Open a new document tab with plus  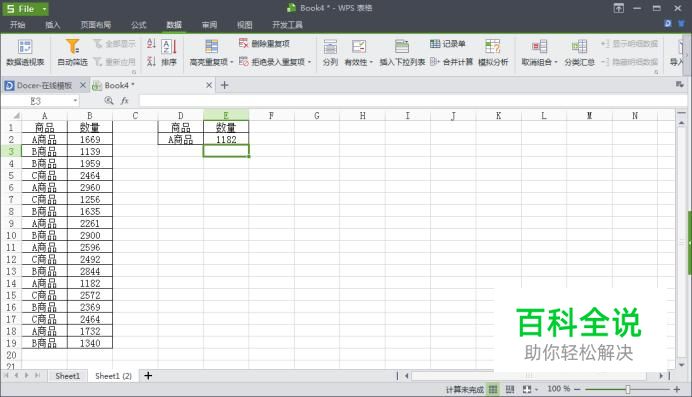click(x=224, y=85)
